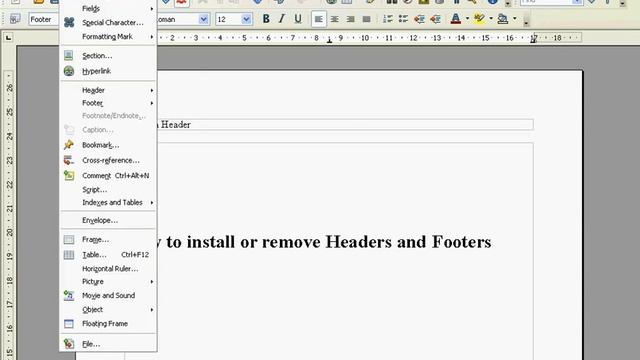Image resolution: width=640 pixels, height=360 pixels.
Task: Increase paragraph indent
Action: click(x=435, y=19)
